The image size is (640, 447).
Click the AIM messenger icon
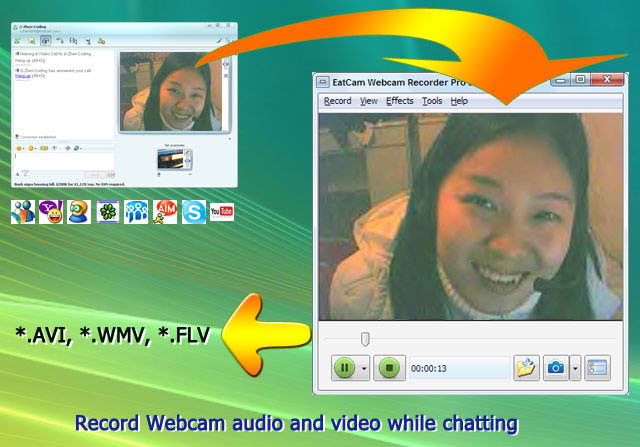coord(166,211)
